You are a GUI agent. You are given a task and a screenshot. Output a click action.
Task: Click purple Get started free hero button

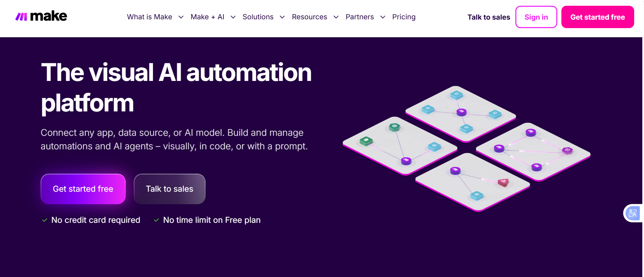(x=83, y=189)
